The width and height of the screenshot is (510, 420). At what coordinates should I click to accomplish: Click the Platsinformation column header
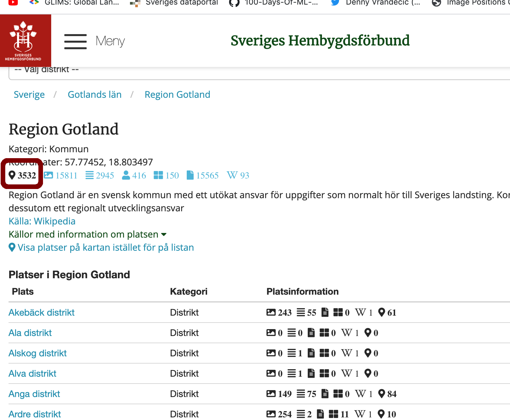coord(303,291)
